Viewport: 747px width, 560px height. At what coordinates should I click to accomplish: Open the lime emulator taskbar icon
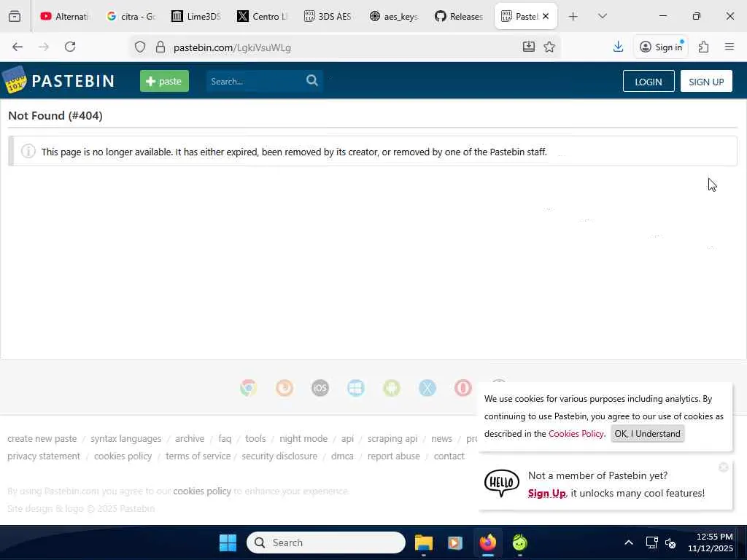(519, 542)
